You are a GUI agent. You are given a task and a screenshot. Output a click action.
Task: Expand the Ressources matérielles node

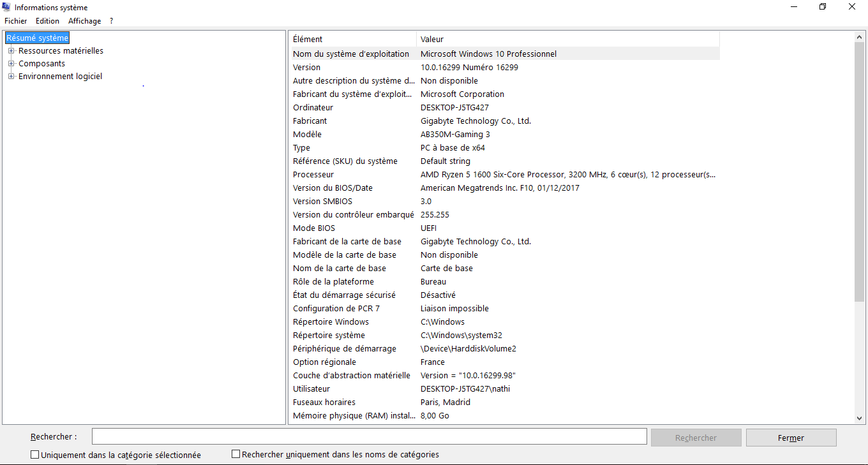pyautogui.click(x=11, y=51)
